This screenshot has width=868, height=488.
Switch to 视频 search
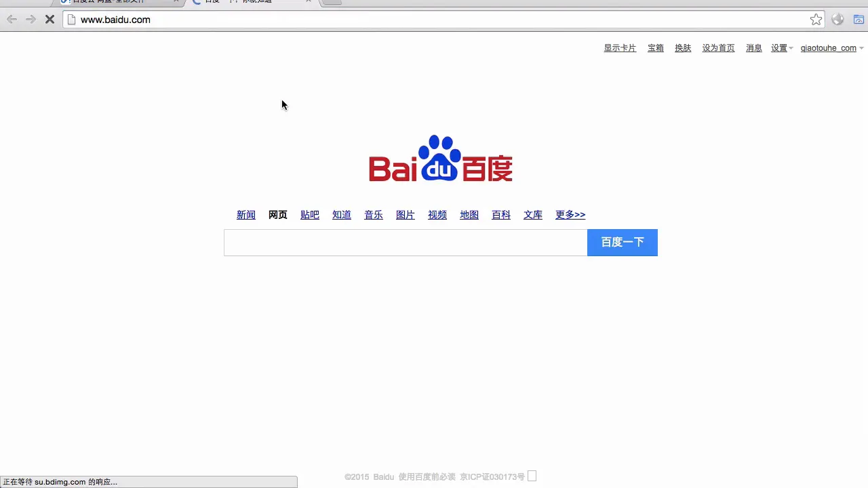tap(437, 215)
